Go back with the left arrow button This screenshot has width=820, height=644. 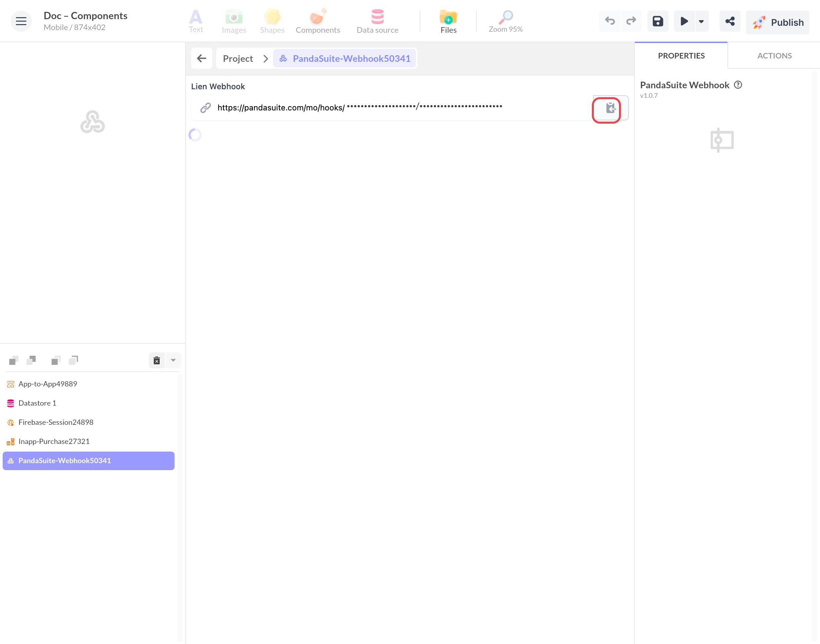coord(202,59)
